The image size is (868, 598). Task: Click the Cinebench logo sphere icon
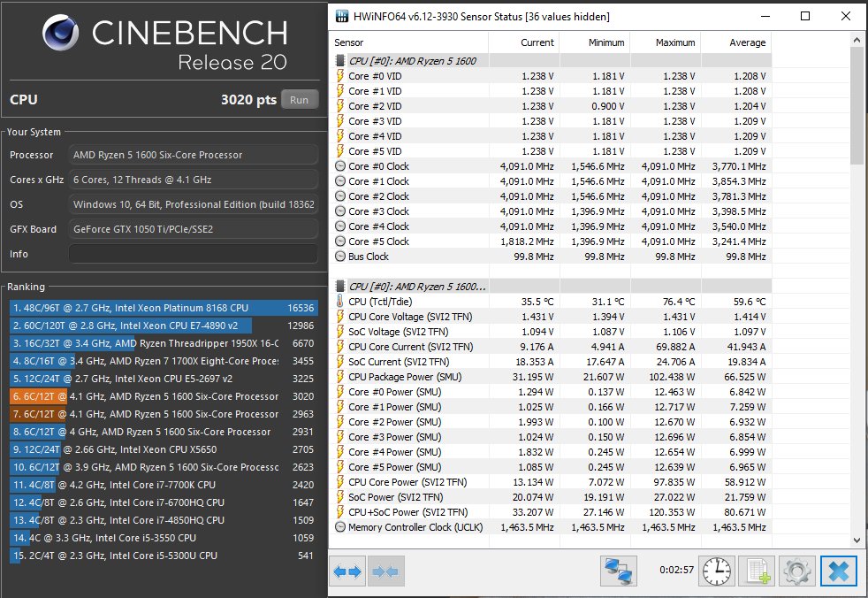[x=60, y=32]
